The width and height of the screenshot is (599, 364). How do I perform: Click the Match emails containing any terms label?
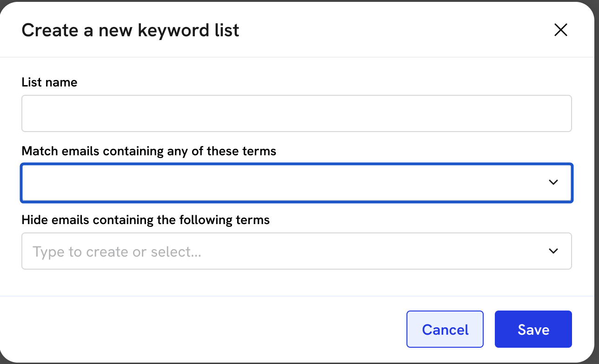pos(149,151)
